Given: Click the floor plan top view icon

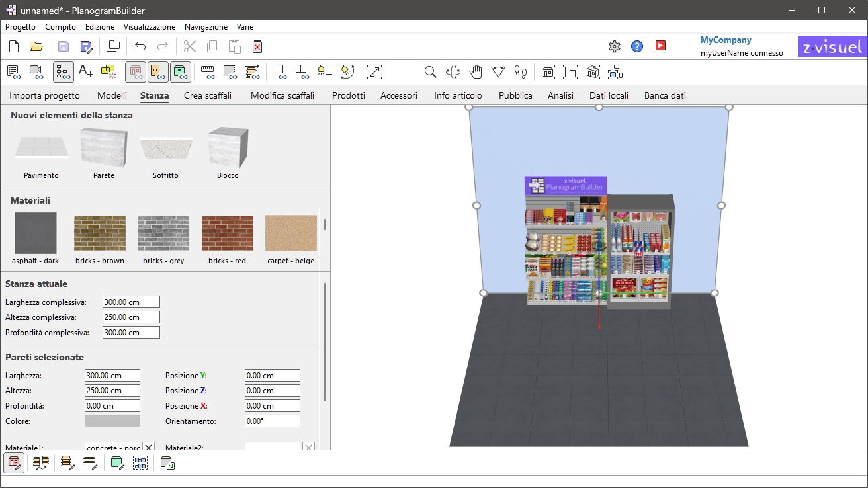Looking at the screenshot, I should click(x=570, y=72).
